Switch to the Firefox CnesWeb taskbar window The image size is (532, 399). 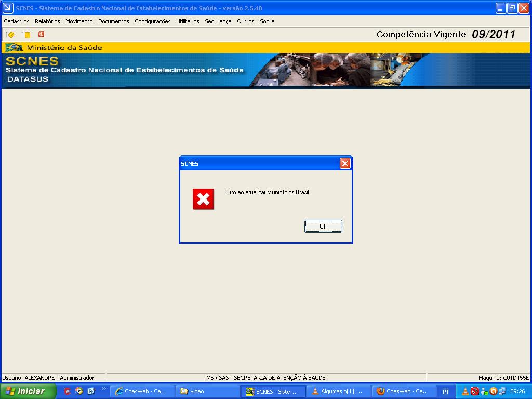[x=403, y=391]
